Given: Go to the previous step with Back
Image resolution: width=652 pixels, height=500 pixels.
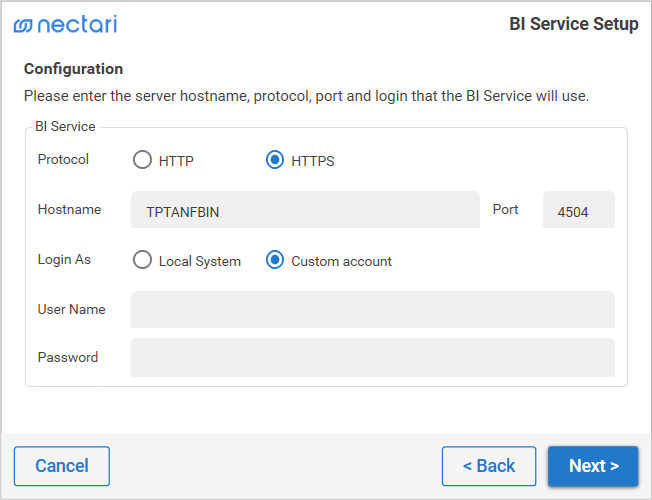Looking at the screenshot, I should point(489,466).
